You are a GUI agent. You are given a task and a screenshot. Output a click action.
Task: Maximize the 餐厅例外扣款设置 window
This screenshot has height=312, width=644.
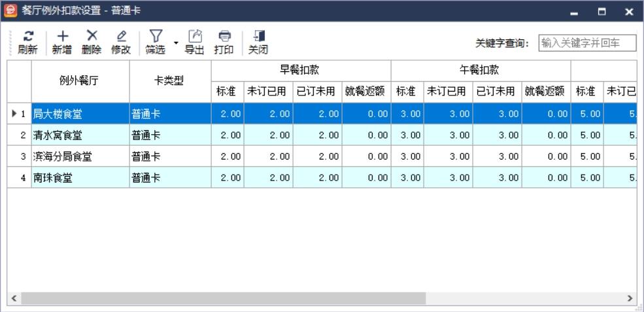pos(602,12)
